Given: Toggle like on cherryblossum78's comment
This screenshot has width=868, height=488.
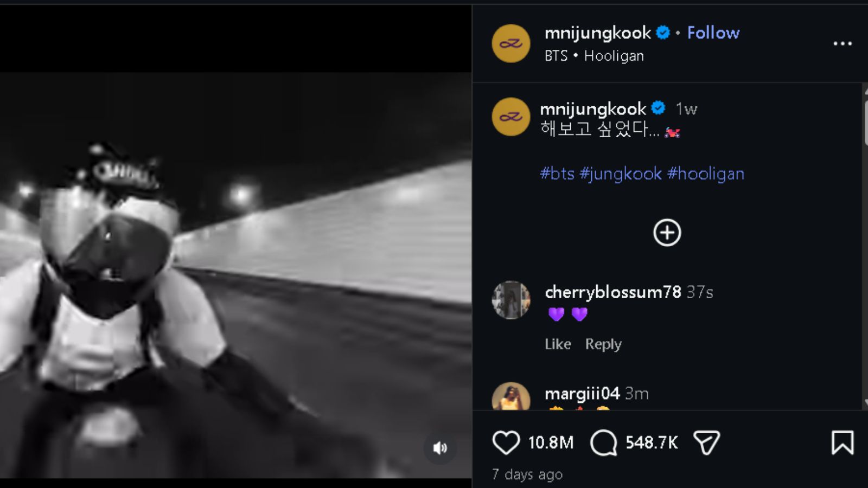Looking at the screenshot, I should tap(558, 344).
